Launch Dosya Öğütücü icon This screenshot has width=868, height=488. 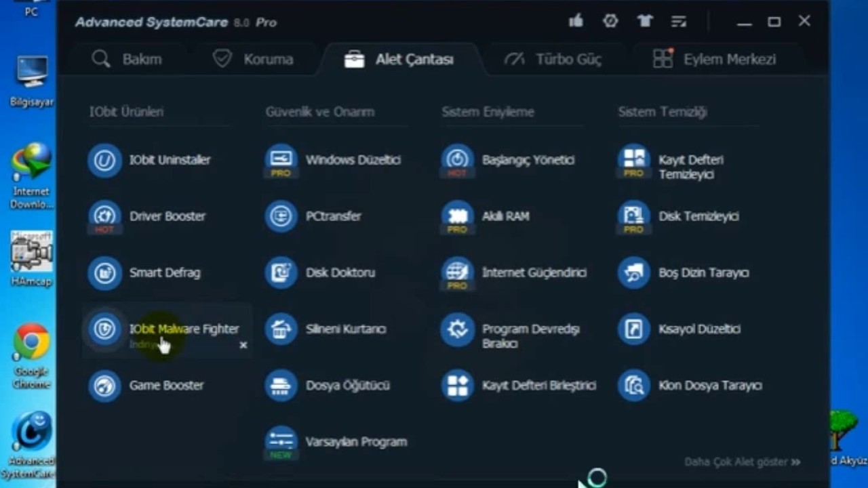tap(281, 386)
